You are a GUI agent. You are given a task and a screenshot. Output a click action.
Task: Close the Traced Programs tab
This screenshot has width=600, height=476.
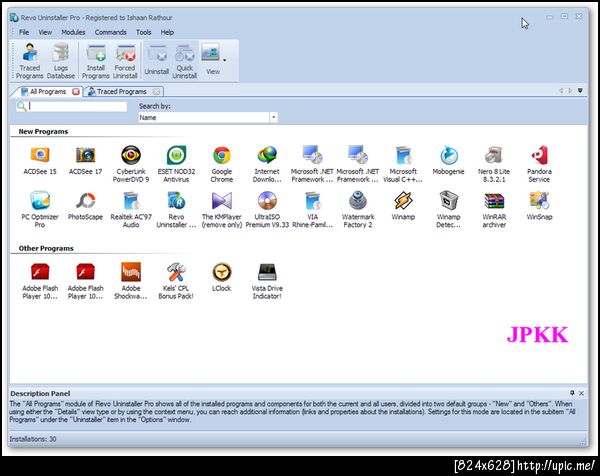[x=156, y=91]
